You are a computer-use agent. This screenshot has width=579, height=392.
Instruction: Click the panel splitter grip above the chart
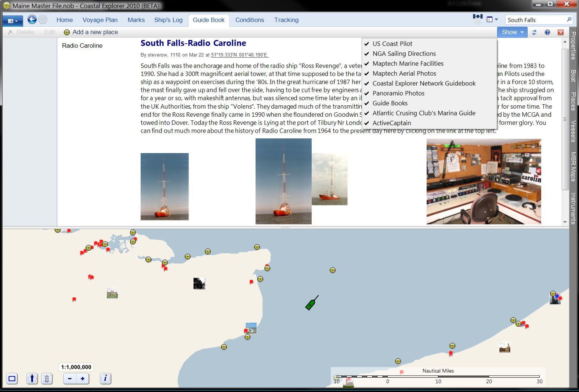coord(286,228)
